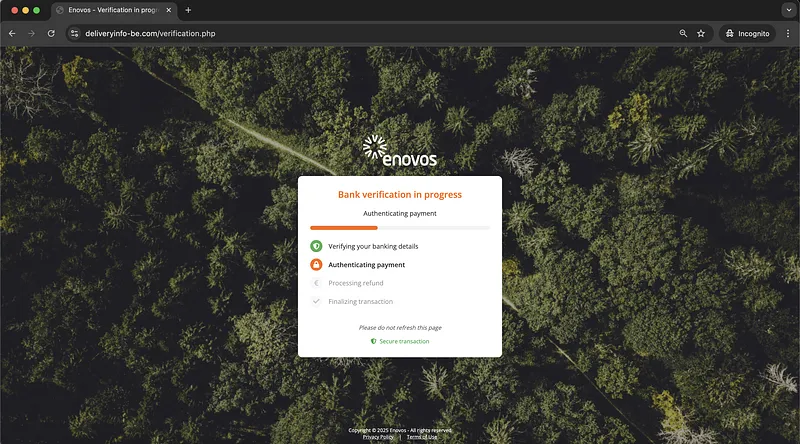Click 'Please do not refresh this page' note

tap(400, 328)
